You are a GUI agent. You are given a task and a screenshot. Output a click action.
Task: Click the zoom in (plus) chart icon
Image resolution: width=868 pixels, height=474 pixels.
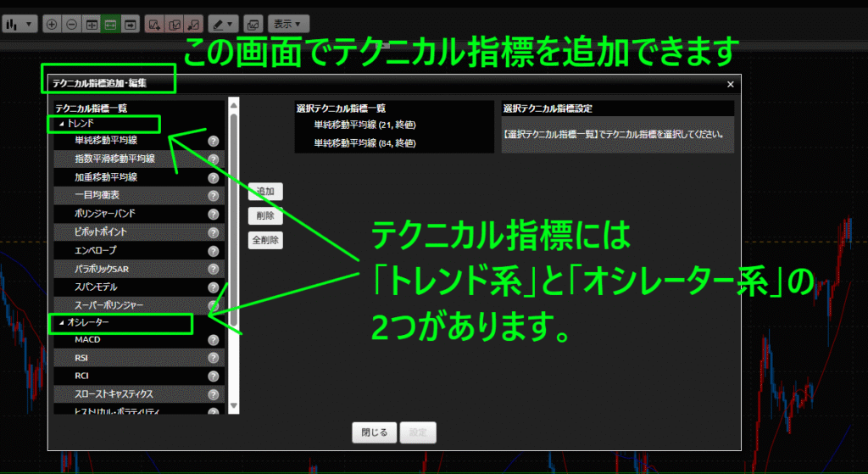point(52,25)
